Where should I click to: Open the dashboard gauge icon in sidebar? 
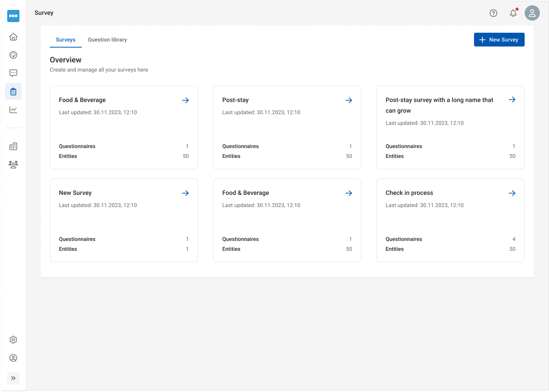click(13, 55)
